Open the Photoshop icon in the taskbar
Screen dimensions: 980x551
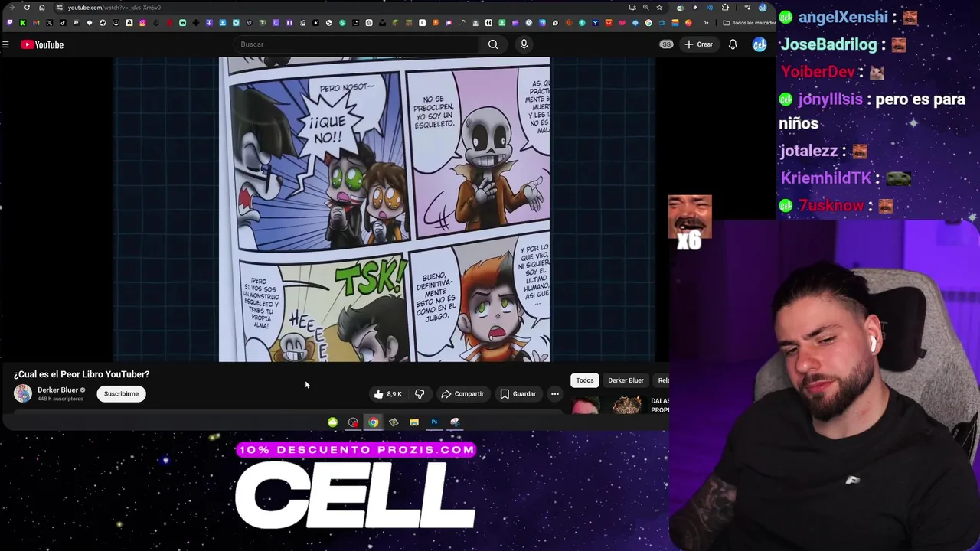click(x=434, y=422)
